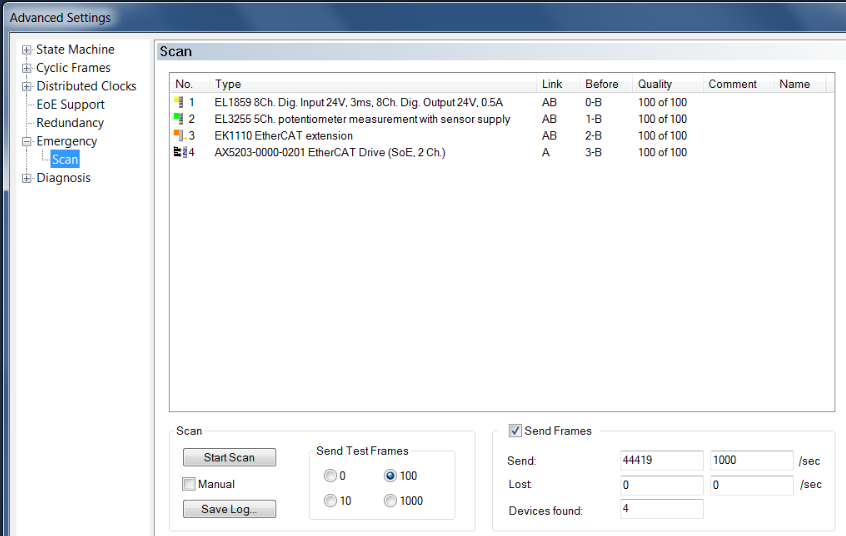Screen dimensions: 846x536
Task: Select the 1000 test frames radio button
Action: pyautogui.click(x=390, y=501)
